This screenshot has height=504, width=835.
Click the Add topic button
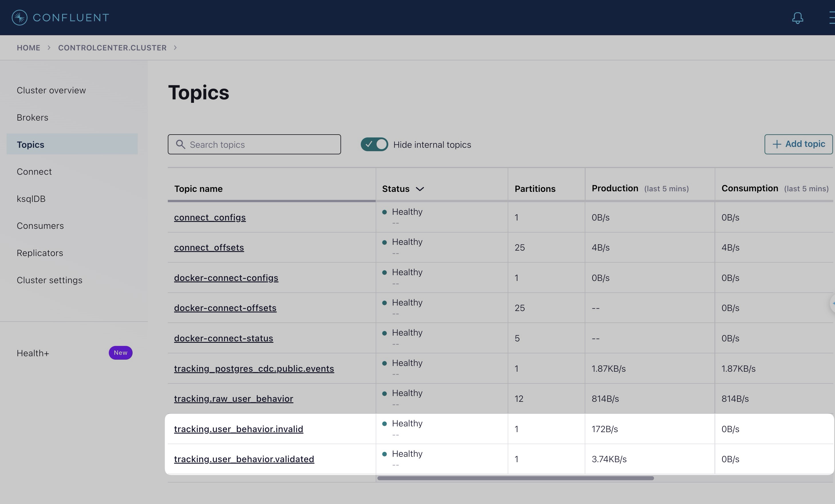coord(798,144)
